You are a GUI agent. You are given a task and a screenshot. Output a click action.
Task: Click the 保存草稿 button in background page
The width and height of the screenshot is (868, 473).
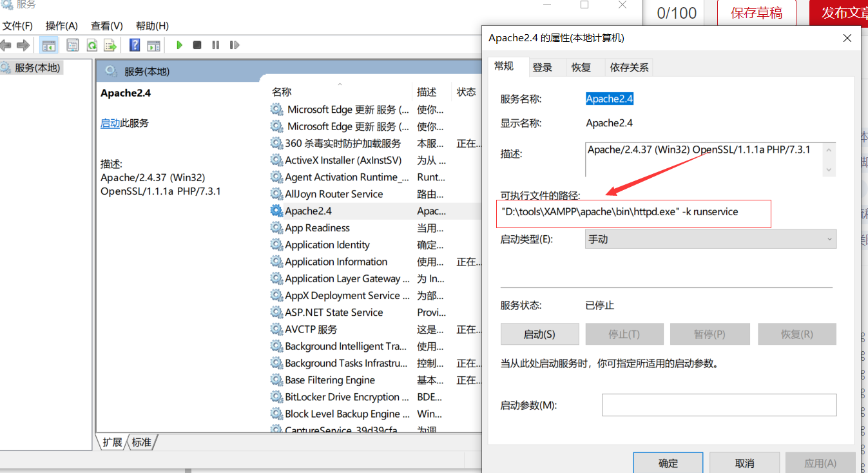[x=757, y=13]
